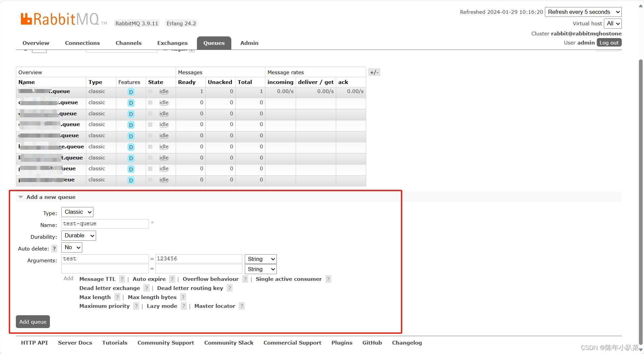Click the RabbitMQ logo
Viewport: 644px width, 354px height.
tap(64, 19)
